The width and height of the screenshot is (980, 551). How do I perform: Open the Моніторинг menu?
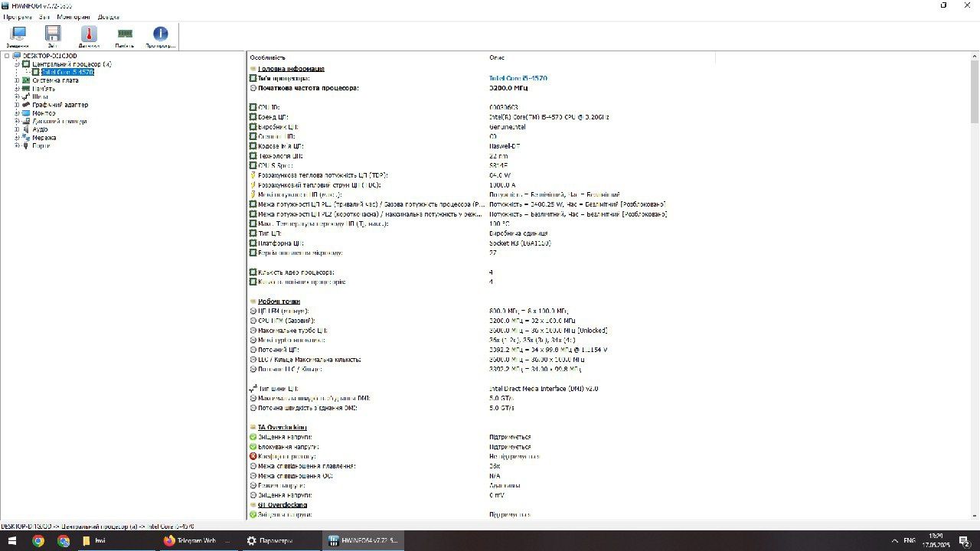[73, 17]
